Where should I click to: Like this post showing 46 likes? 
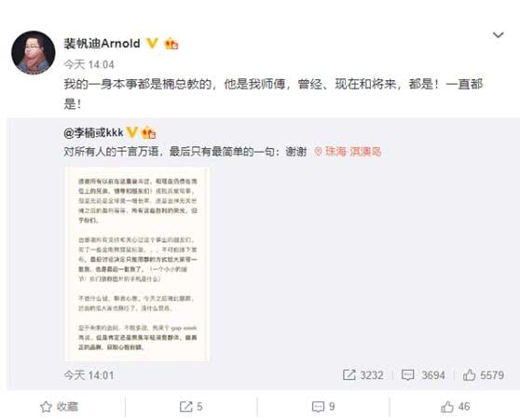[x=456, y=407]
